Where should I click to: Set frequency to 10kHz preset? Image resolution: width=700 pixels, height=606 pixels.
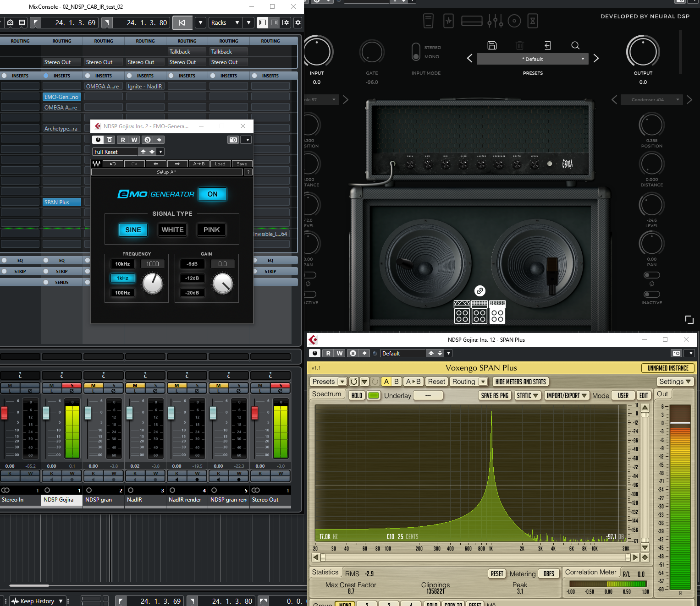coord(122,264)
